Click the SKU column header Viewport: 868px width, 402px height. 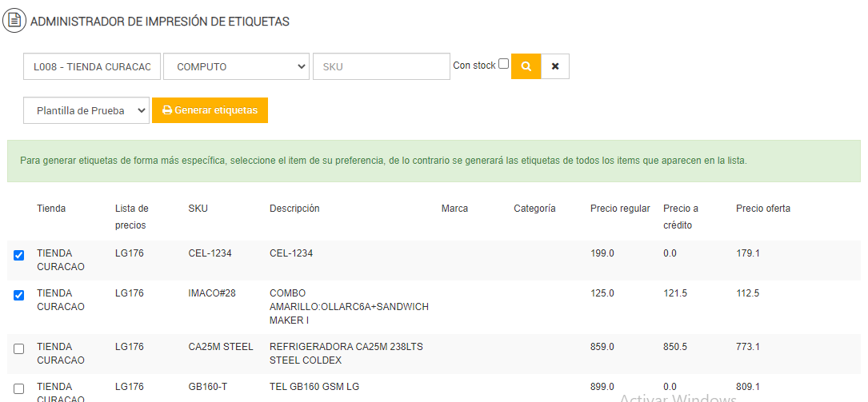198,209
